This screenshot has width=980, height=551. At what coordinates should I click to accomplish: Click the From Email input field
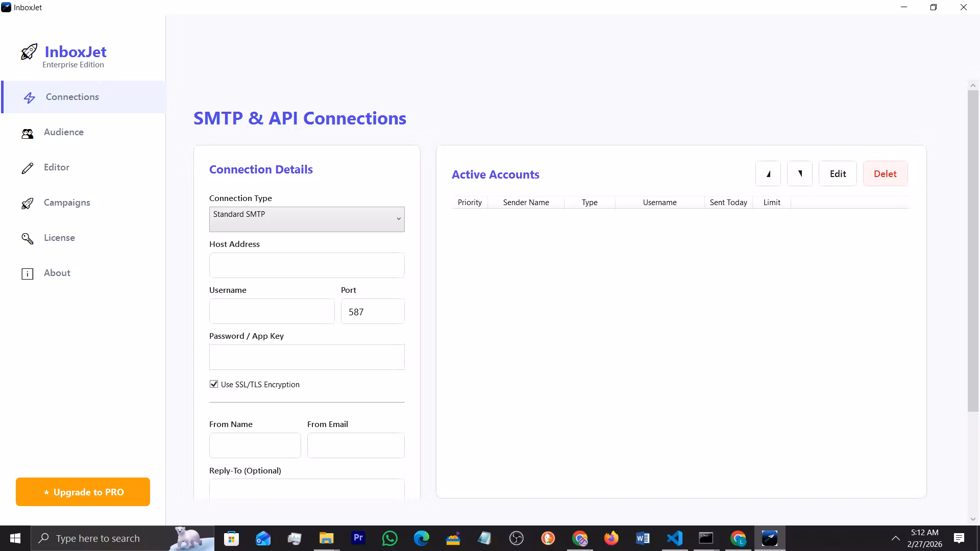tap(356, 445)
